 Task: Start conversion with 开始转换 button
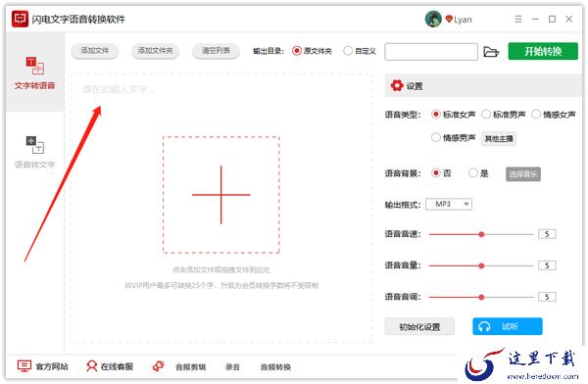(x=543, y=51)
